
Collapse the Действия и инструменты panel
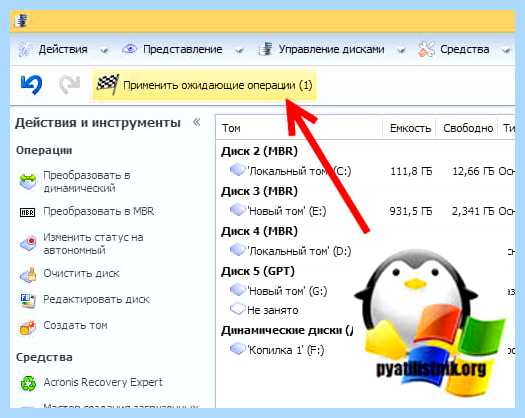pyautogui.click(x=197, y=122)
